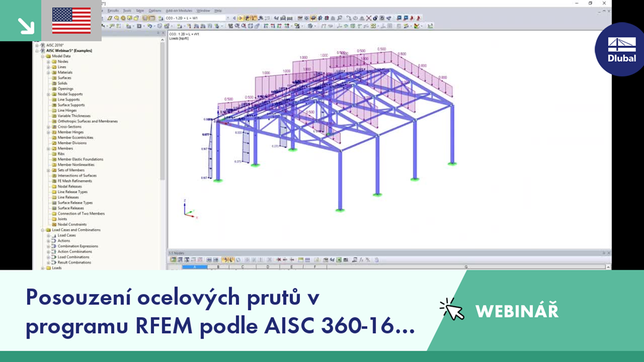
Task: Select Surfaces in navigator tree
Action: click(64, 77)
